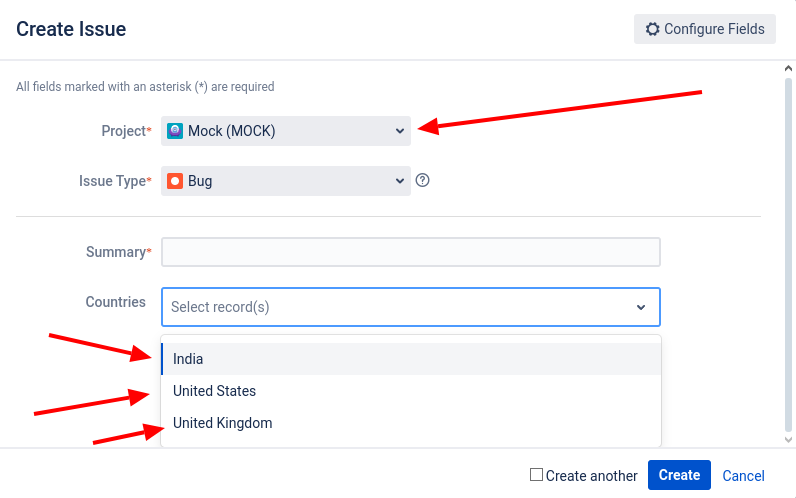Viewport: 796px width, 498px height.
Task: Choose India from the Countries list
Action: pos(411,359)
